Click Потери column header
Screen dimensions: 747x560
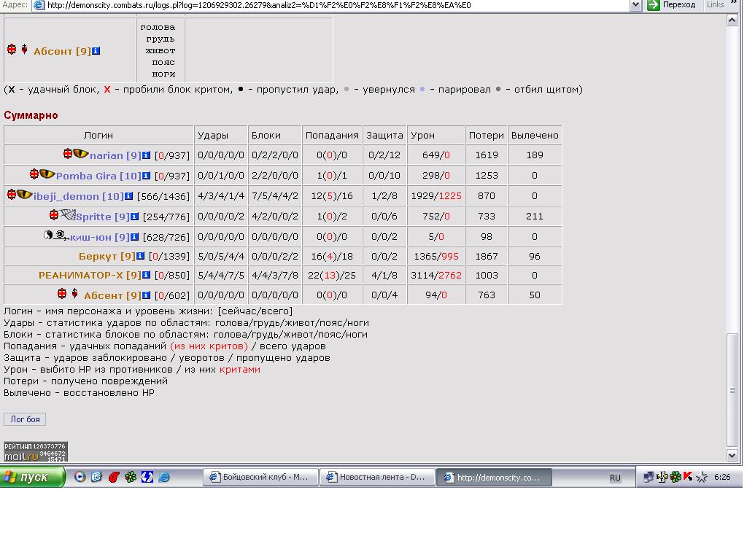487,135
